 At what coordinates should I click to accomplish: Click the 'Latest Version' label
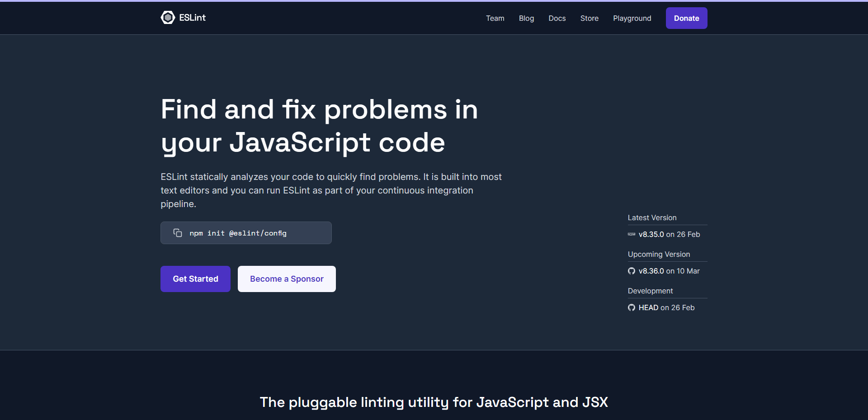pyautogui.click(x=652, y=217)
